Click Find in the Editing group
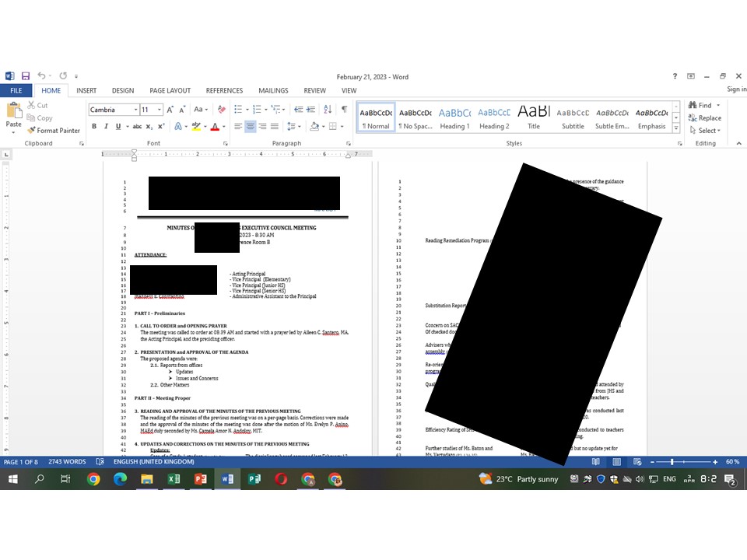747x560 pixels. click(x=700, y=105)
